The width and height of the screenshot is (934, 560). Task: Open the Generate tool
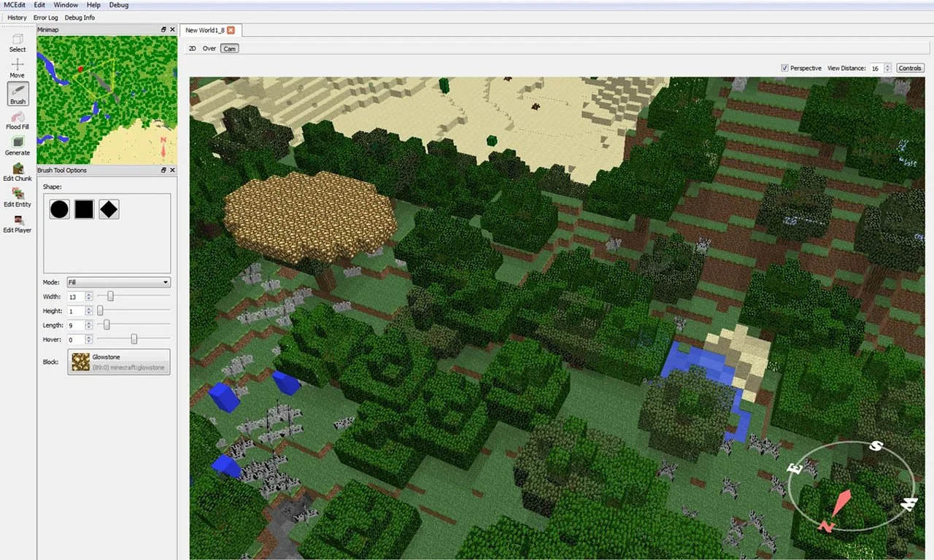[x=18, y=146]
